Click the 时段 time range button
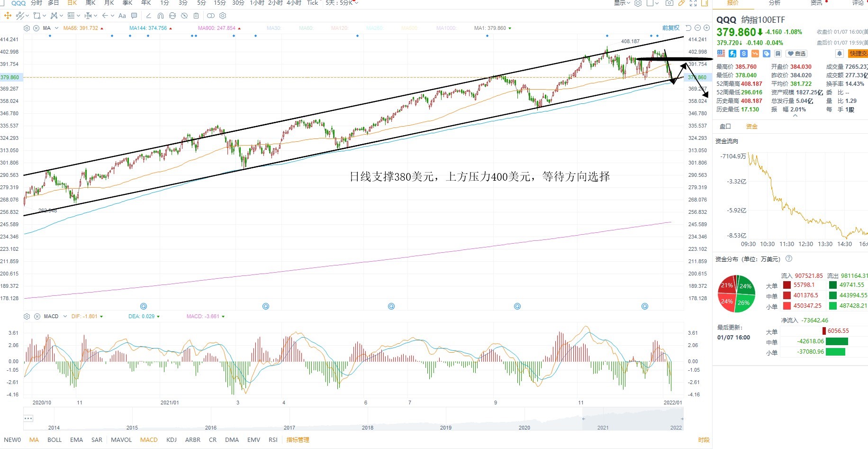Viewport: 868px width, 449px height. tap(704, 440)
